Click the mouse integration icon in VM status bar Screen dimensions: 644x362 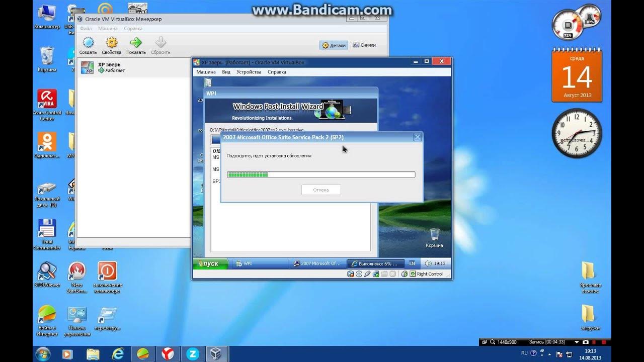click(x=404, y=274)
